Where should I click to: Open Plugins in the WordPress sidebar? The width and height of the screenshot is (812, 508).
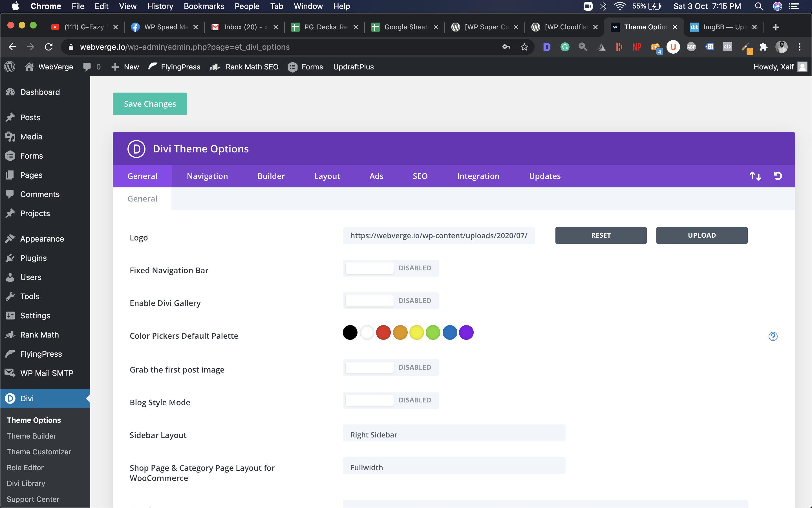click(x=45, y=258)
